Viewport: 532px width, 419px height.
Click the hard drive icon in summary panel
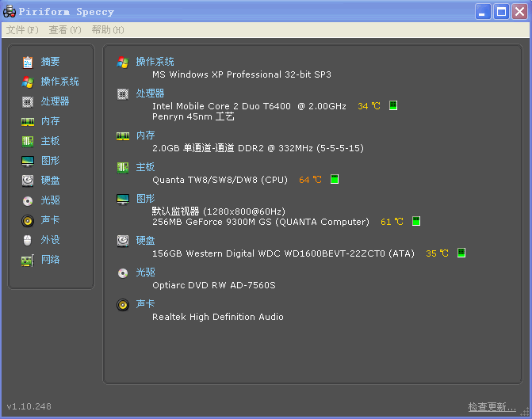coord(123,241)
